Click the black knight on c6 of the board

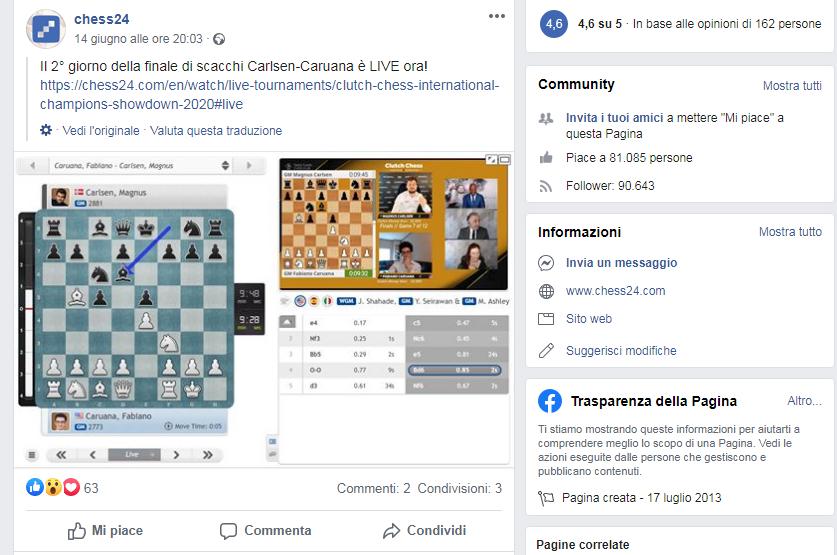pyautogui.click(x=100, y=274)
